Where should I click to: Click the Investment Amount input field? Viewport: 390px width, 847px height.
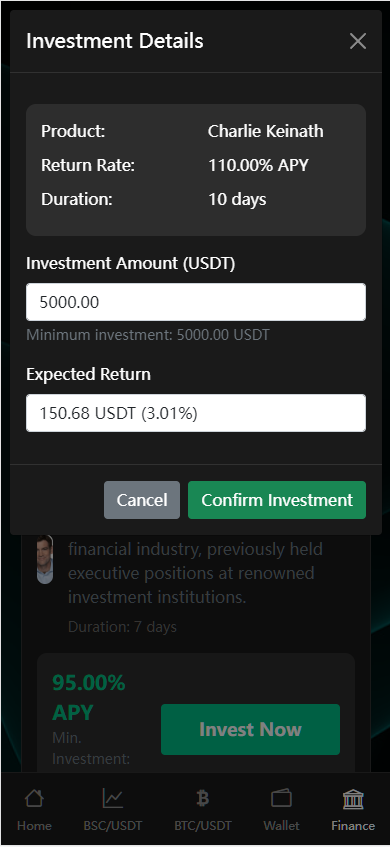click(x=196, y=302)
